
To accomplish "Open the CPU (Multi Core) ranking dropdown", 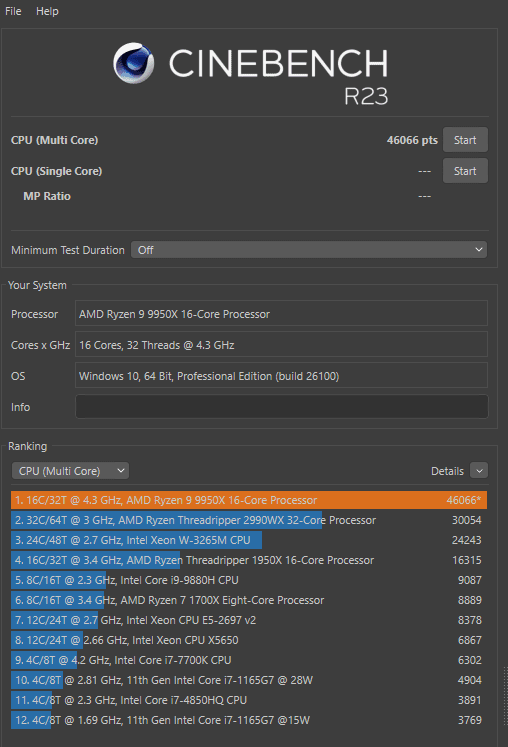I will coord(71,471).
